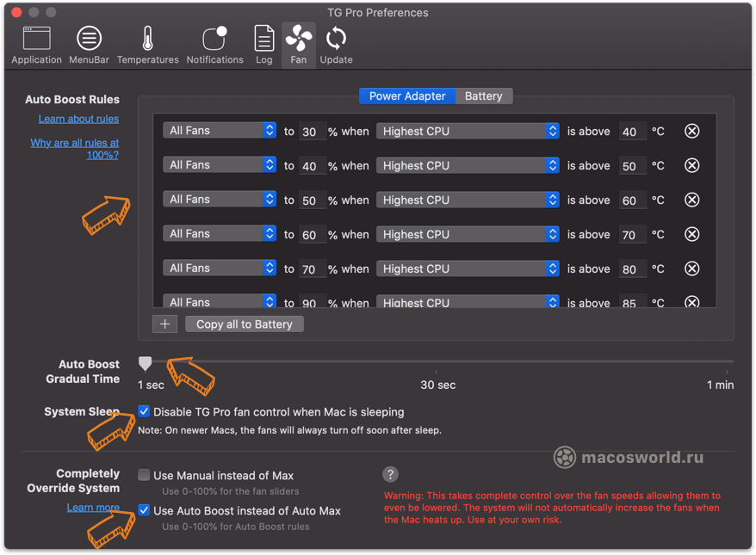Click the Auto Boost Gradual Time slider handle
756x555 pixels.
(x=146, y=364)
